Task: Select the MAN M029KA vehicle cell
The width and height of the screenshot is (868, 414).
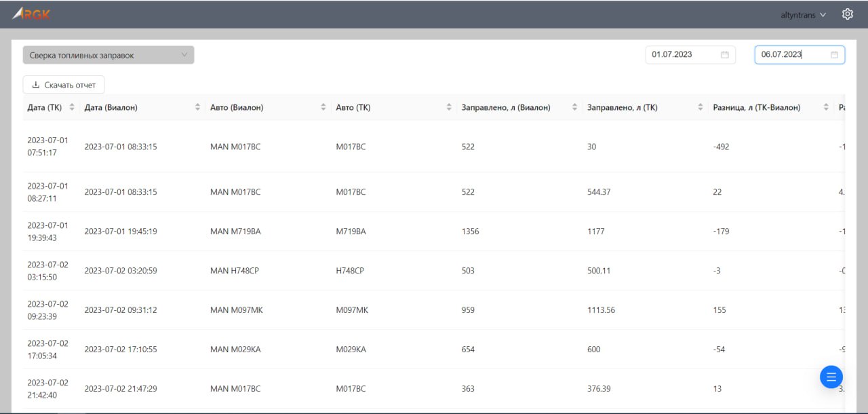Action: pos(235,350)
